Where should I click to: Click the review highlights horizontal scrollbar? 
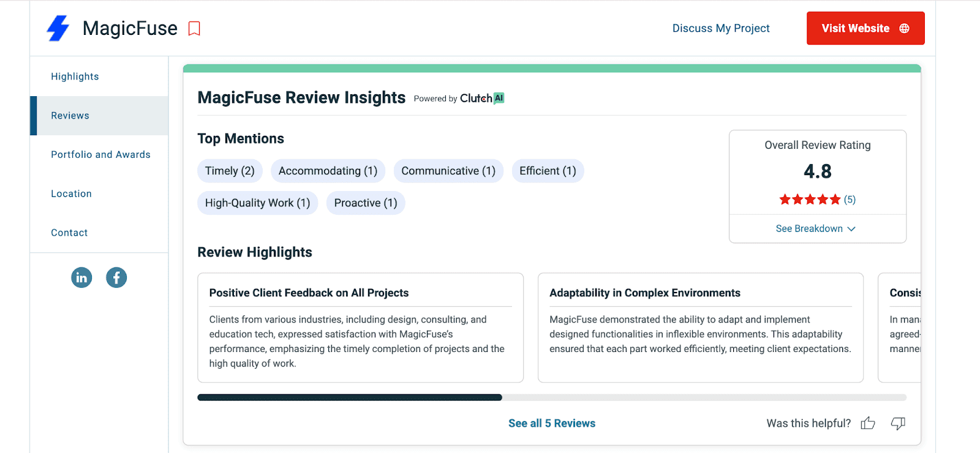click(x=349, y=398)
